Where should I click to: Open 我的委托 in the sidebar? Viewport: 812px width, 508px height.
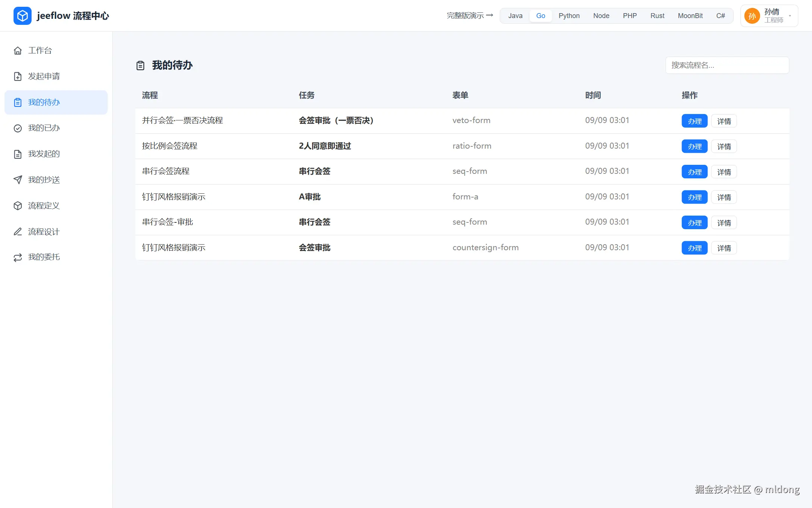tap(56, 257)
